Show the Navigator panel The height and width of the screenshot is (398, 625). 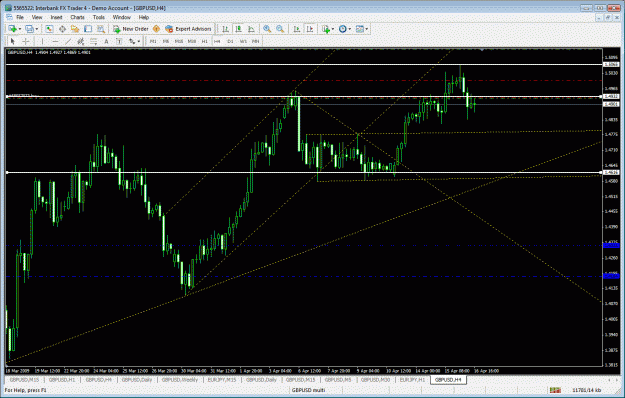(x=75, y=29)
